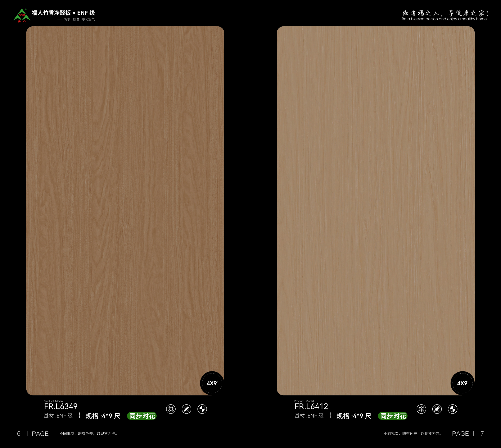Screen dimensions: 501x448
Task: Click the 4X9' circle badge on left panel
Action: point(212,383)
